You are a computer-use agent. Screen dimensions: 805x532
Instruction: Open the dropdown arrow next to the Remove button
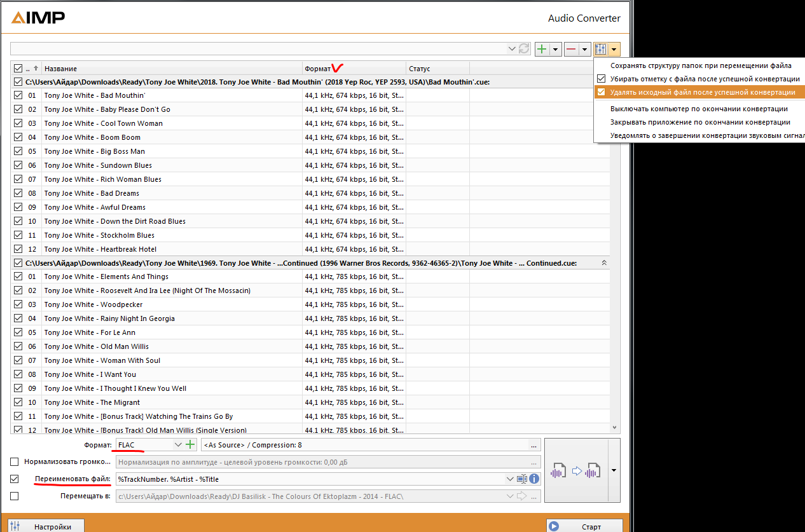coord(584,49)
